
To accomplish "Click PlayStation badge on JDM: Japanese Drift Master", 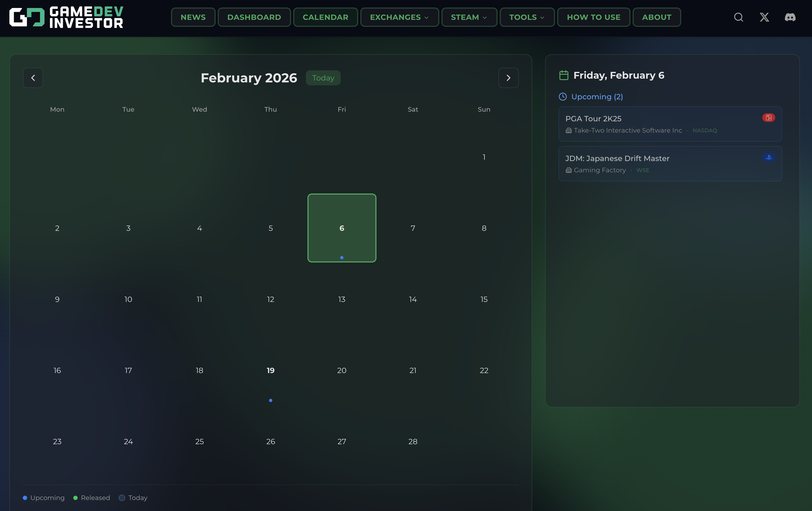I will pos(769,158).
